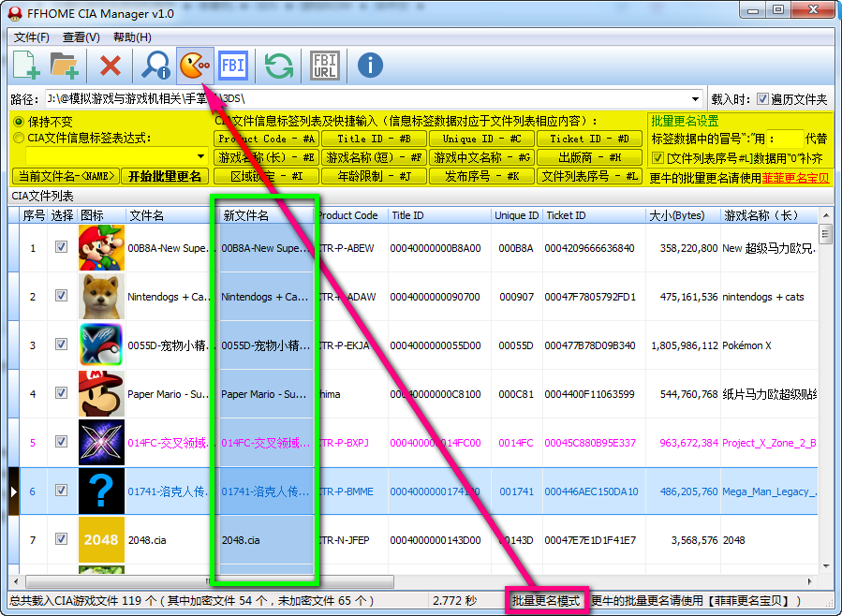This screenshot has height=616, width=842.
Task: Insert the Ticket ID - #D tag
Action: 590,139
